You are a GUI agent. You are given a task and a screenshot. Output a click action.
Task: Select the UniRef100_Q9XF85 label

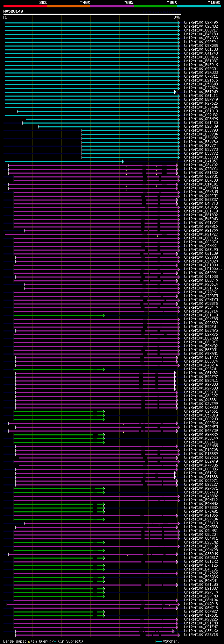[x=201, y=319]
